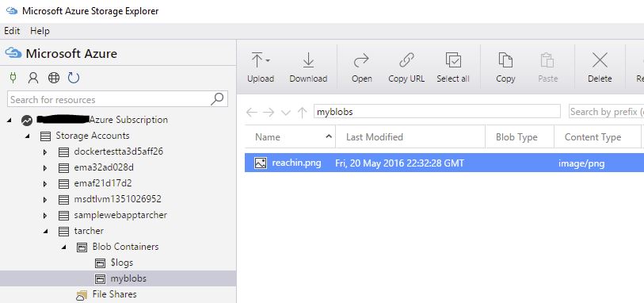The height and width of the screenshot is (303, 644).
Task: Select the tarcher account label
Action: pos(89,231)
